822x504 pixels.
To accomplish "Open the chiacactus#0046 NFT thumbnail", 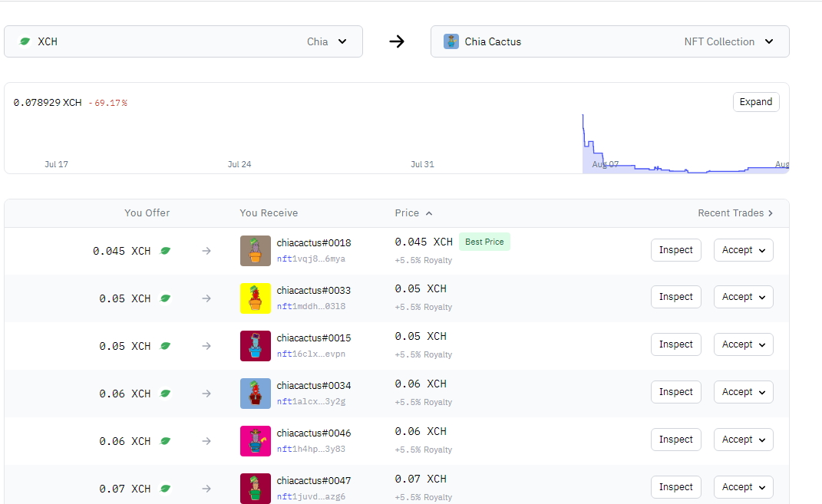I will [256, 441].
